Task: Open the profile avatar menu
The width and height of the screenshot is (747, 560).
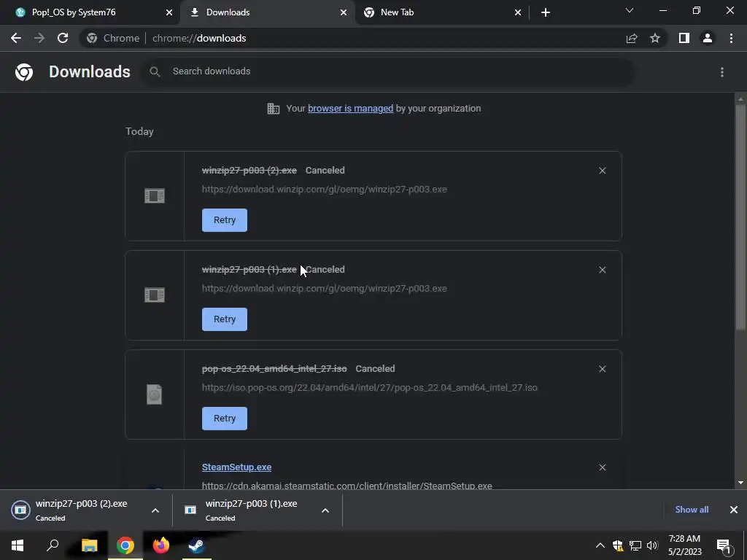Action: coord(708,38)
